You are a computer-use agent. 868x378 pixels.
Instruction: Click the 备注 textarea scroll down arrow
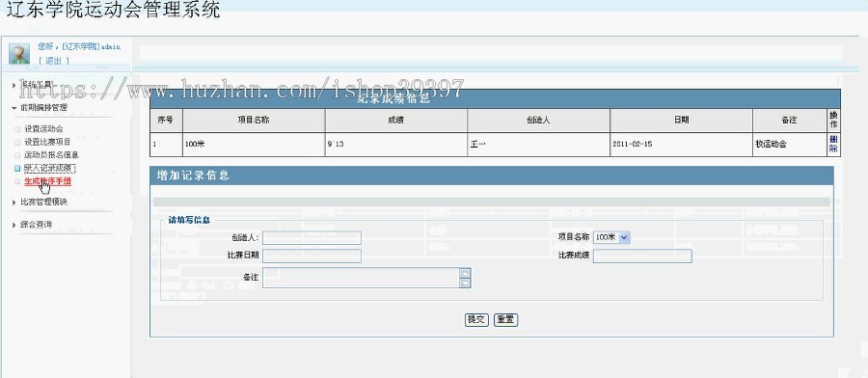[466, 283]
